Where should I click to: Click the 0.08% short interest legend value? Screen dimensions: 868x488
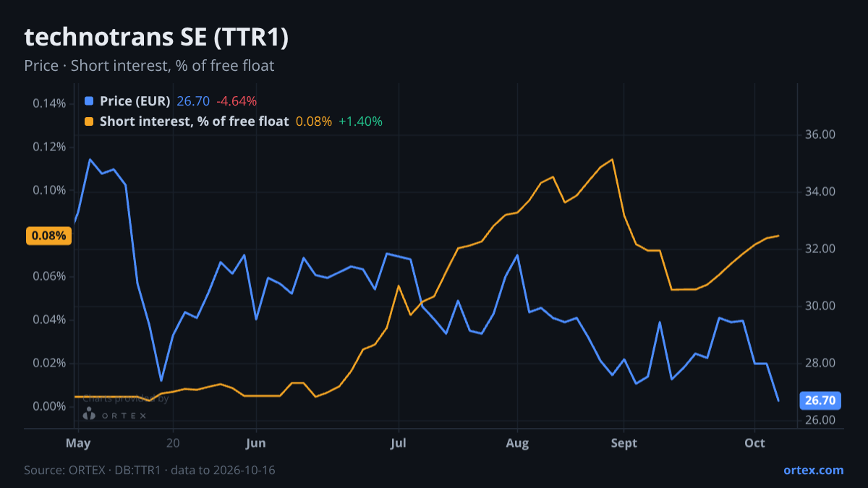click(314, 121)
